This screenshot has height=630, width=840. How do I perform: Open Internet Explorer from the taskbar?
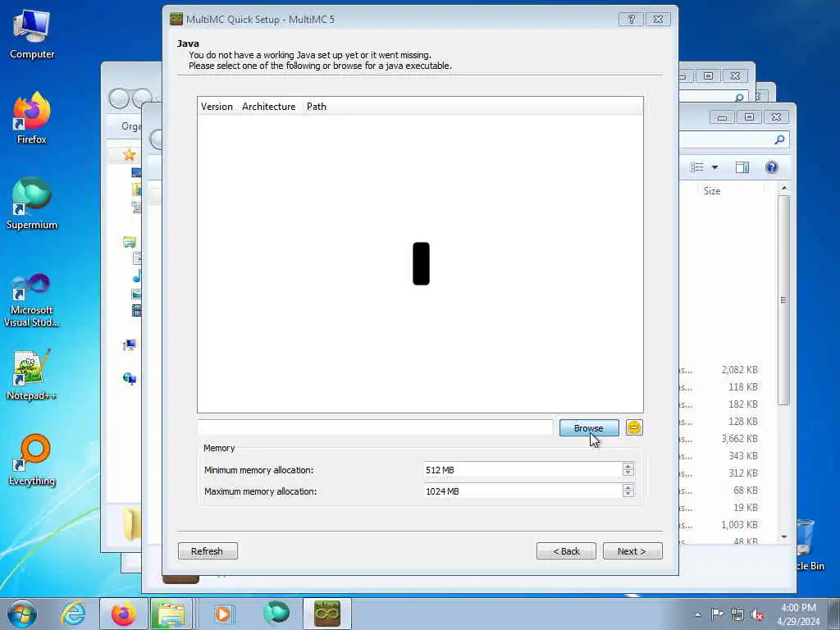[x=73, y=614]
